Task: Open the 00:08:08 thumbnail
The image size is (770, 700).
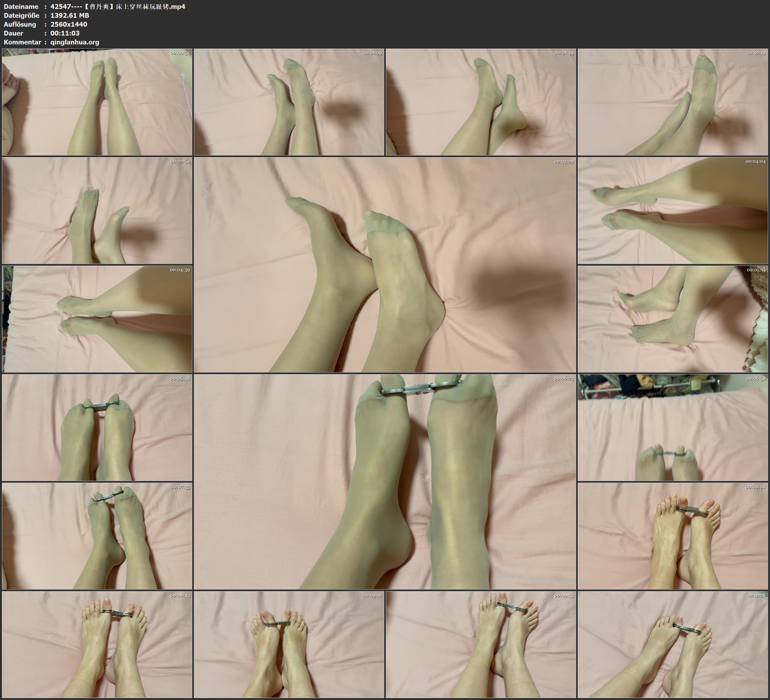Action: 673,536
